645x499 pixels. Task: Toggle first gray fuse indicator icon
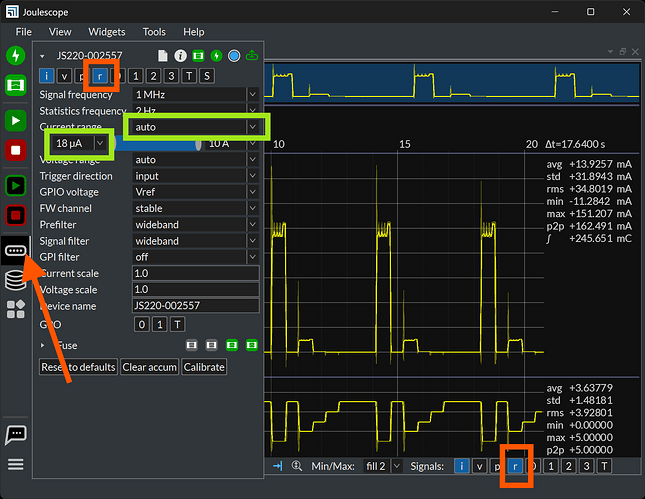192,345
